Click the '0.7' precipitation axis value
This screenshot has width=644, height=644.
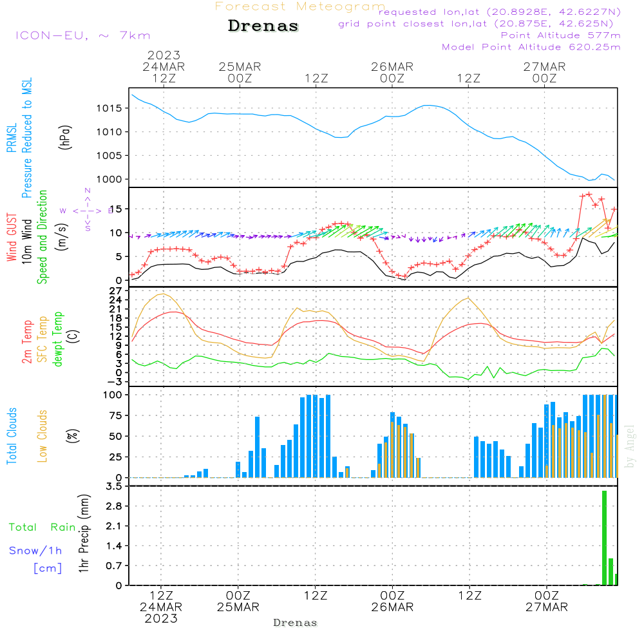tap(114, 565)
